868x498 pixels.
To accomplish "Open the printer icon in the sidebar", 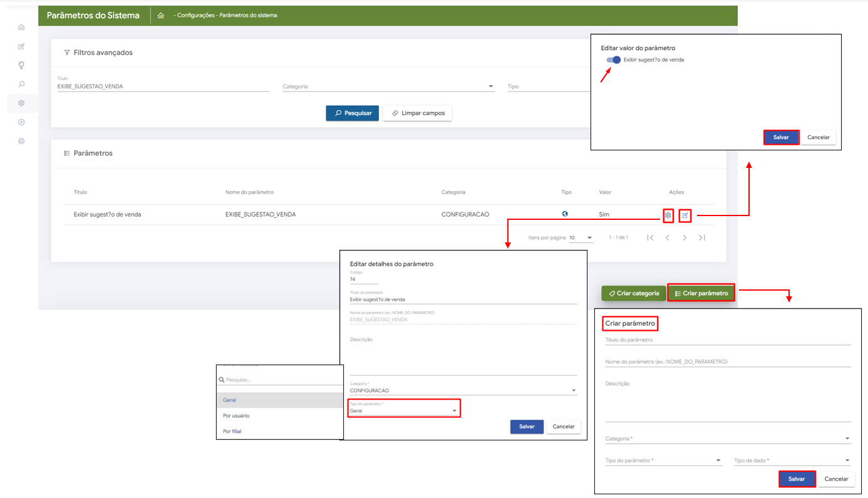I will coord(21,141).
